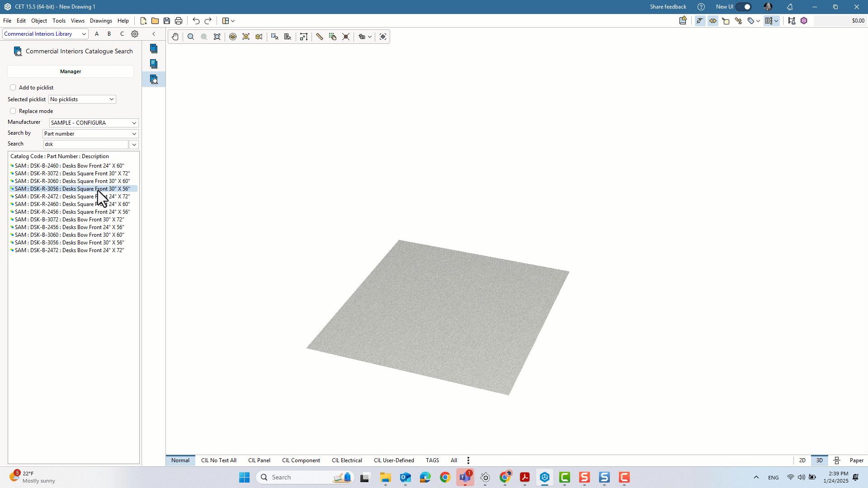Open the Commercial Interiors Library dropdown
This screenshot has width=868, height=488.
[x=45, y=34]
